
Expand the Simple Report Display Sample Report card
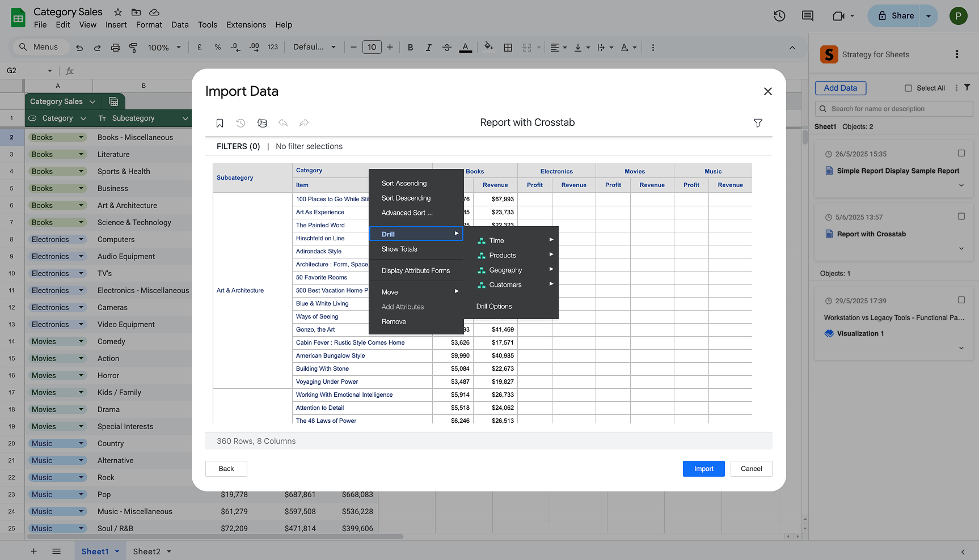point(961,185)
